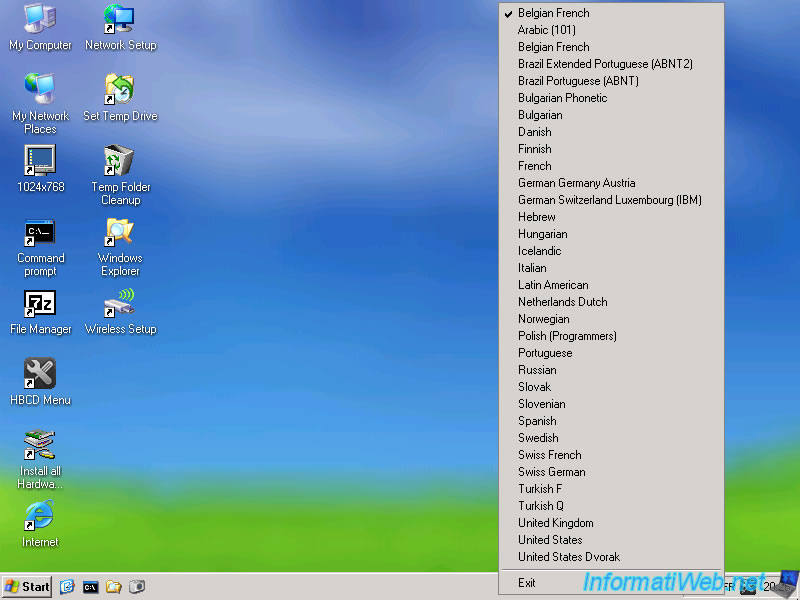Open the folder quick launch icon

113,587
